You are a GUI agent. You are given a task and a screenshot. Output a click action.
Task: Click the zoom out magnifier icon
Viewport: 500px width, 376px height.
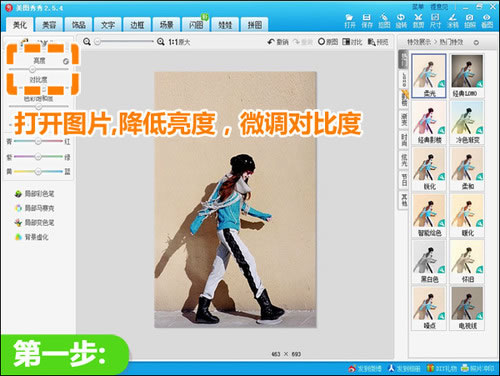87,42
